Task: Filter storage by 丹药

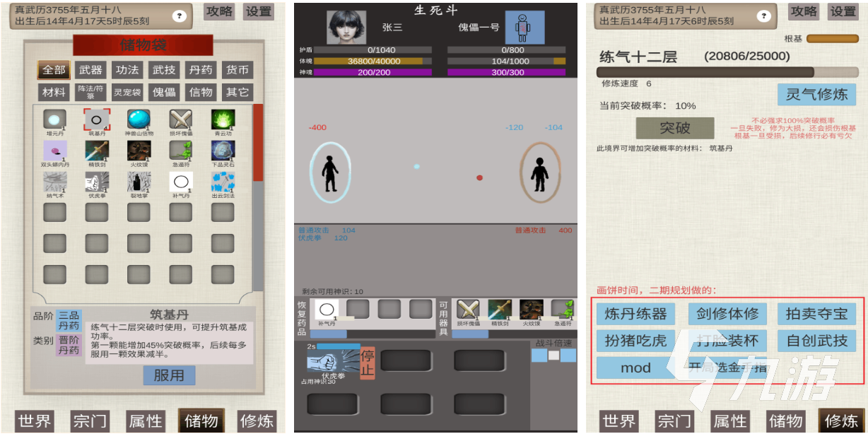Action: click(x=201, y=70)
